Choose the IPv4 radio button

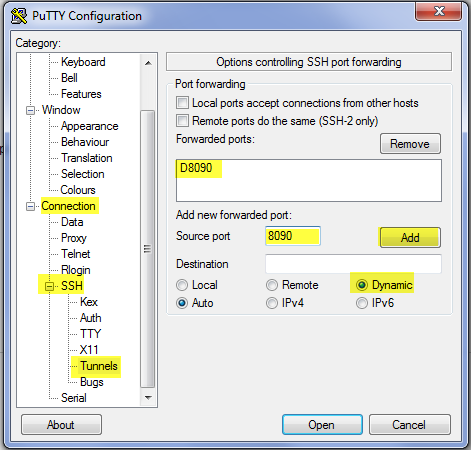(x=272, y=303)
